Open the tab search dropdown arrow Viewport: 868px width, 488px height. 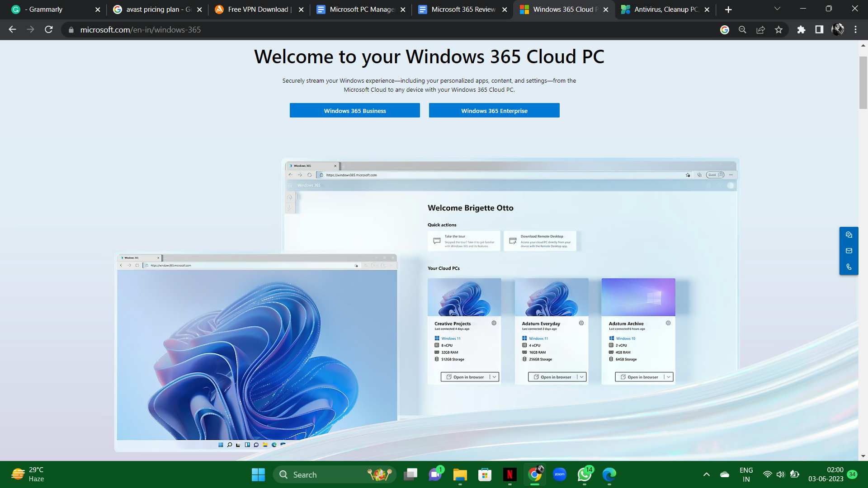click(x=777, y=9)
